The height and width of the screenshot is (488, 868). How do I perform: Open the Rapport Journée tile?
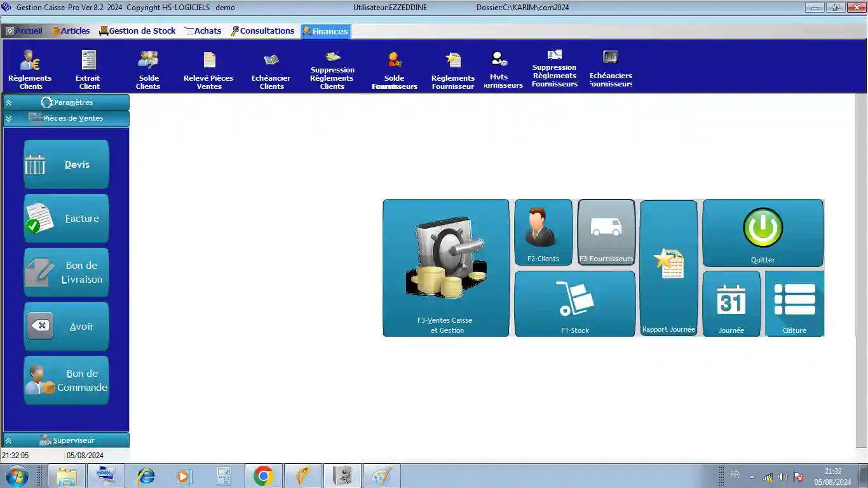tap(668, 268)
